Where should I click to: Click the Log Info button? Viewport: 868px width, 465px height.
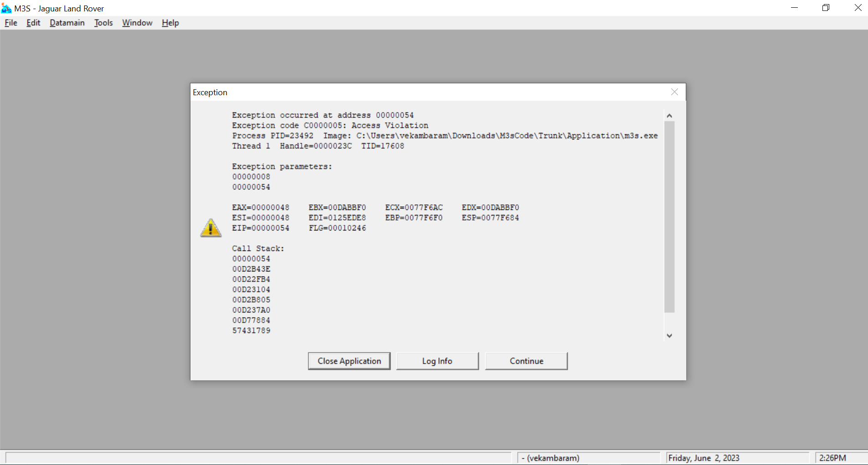point(437,361)
